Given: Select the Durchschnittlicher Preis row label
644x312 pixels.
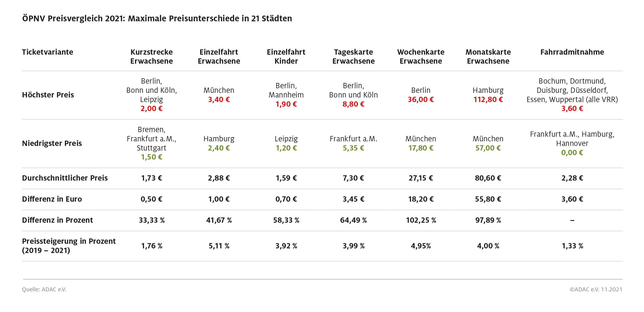Looking at the screenshot, I should [x=65, y=178].
